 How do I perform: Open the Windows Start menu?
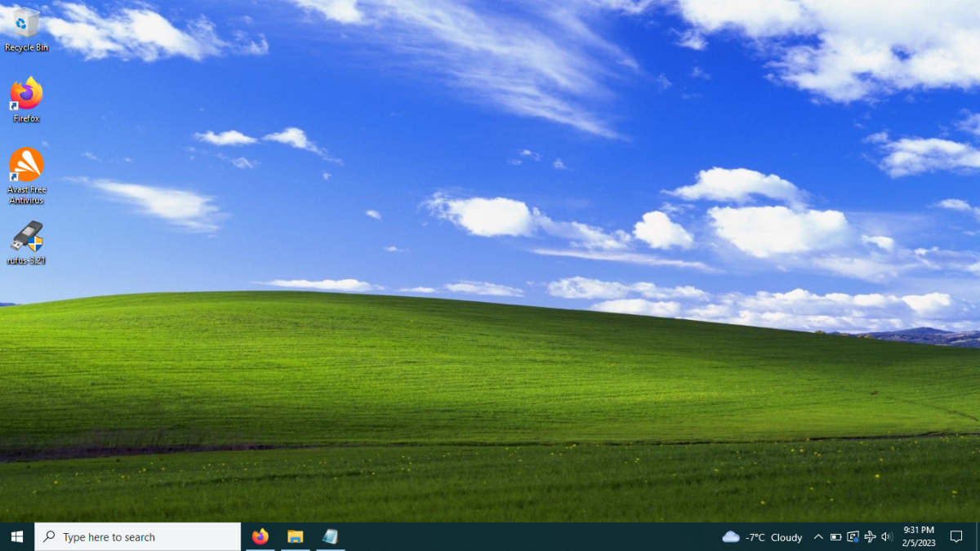(17, 536)
